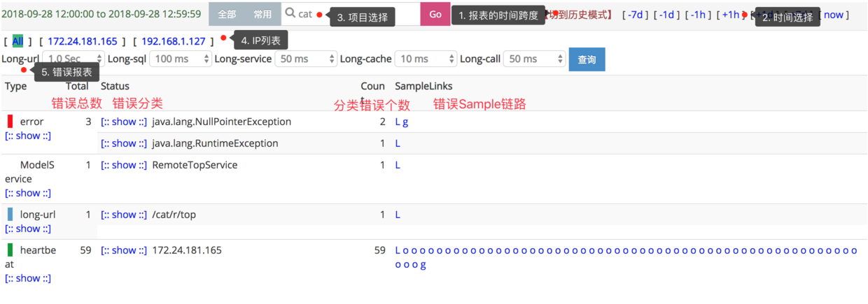The image size is (868, 304).
Task: Expand show link for NullPointerException
Action: point(124,122)
